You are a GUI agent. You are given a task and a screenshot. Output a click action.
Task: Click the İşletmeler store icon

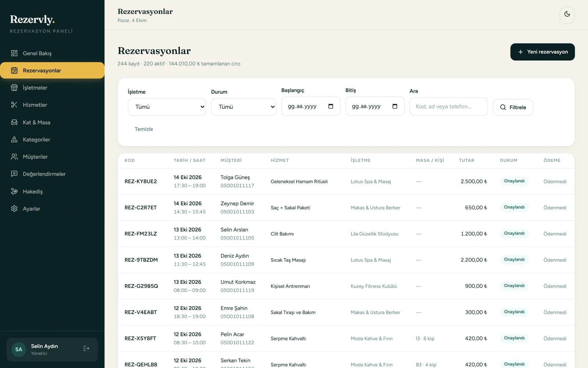coord(14,88)
